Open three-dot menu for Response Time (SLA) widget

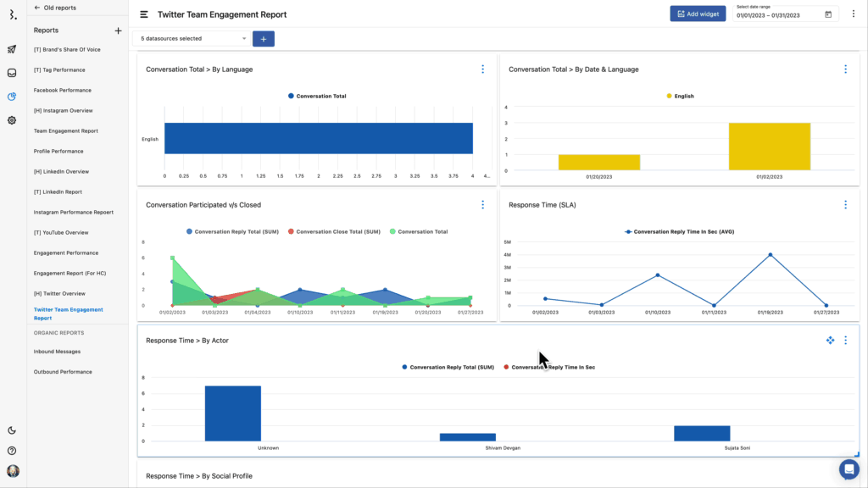click(845, 204)
